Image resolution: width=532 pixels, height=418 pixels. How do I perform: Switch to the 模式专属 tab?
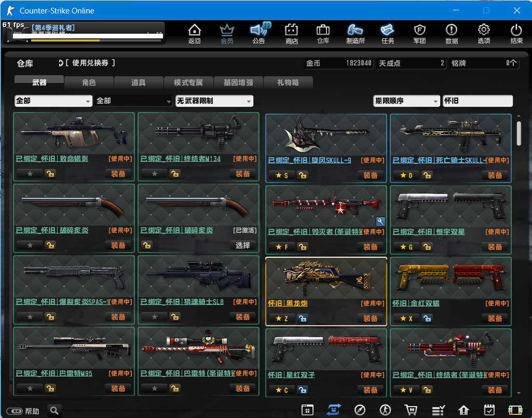pos(188,82)
